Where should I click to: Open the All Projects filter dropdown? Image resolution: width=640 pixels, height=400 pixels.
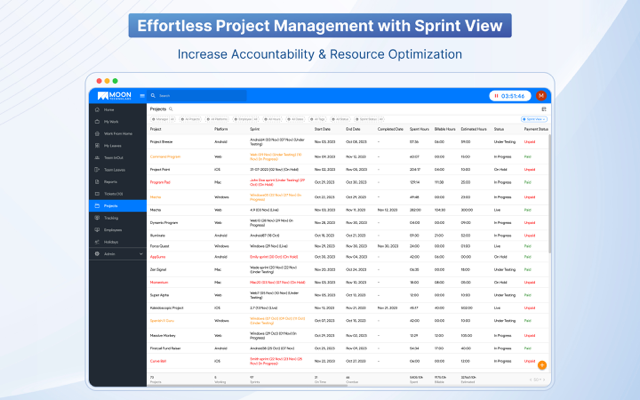coord(191,119)
